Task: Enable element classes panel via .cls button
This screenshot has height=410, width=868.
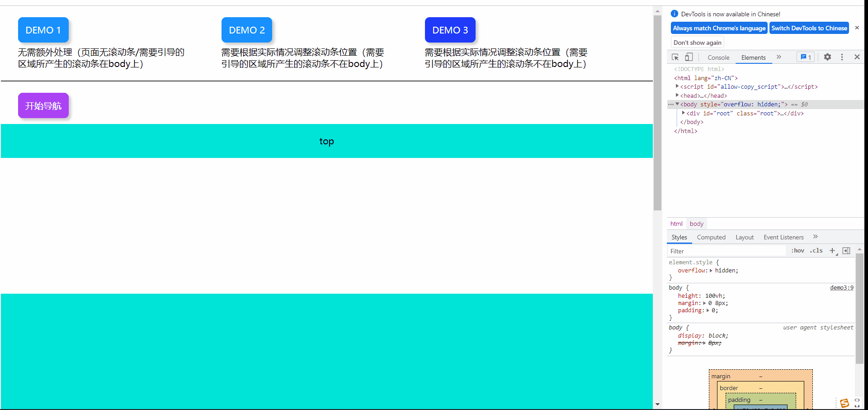Action: click(x=816, y=251)
